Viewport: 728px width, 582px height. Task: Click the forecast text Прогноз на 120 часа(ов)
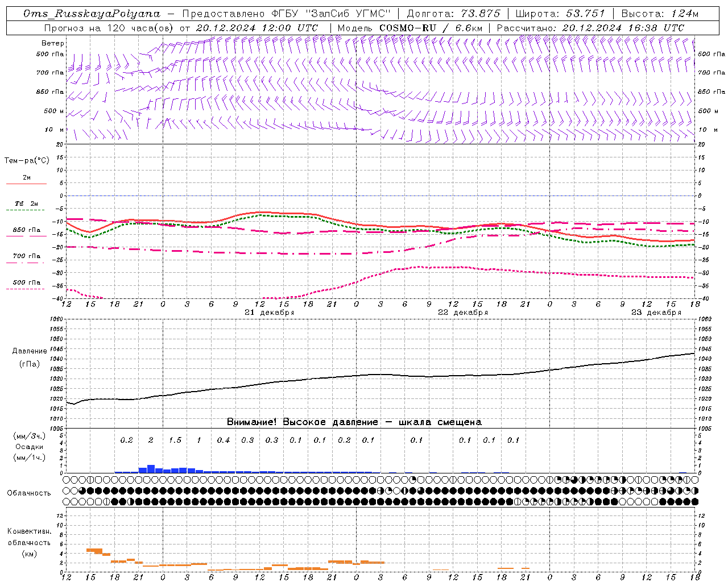[x=109, y=28]
